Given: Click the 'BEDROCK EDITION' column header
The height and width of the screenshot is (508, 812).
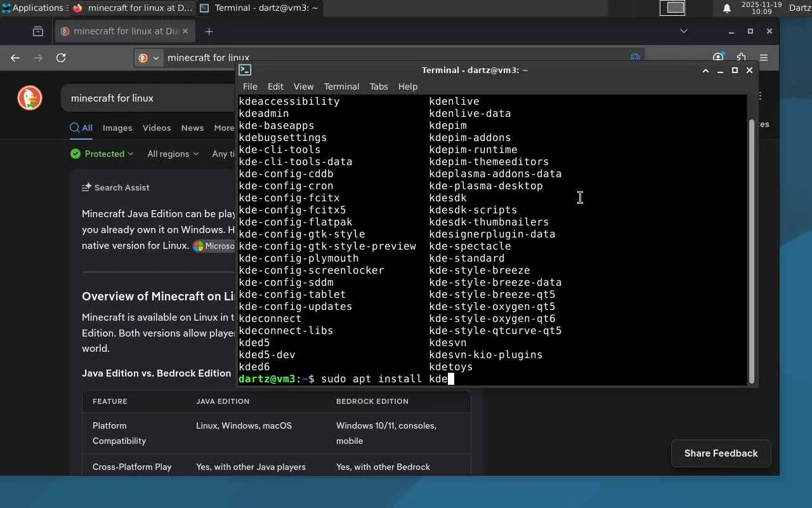Looking at the screenshot, I should pyautogui.click(x=372, y=401).
